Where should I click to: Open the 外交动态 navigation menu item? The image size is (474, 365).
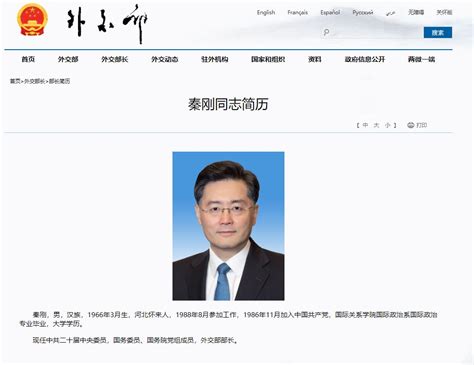coord(165,59)
